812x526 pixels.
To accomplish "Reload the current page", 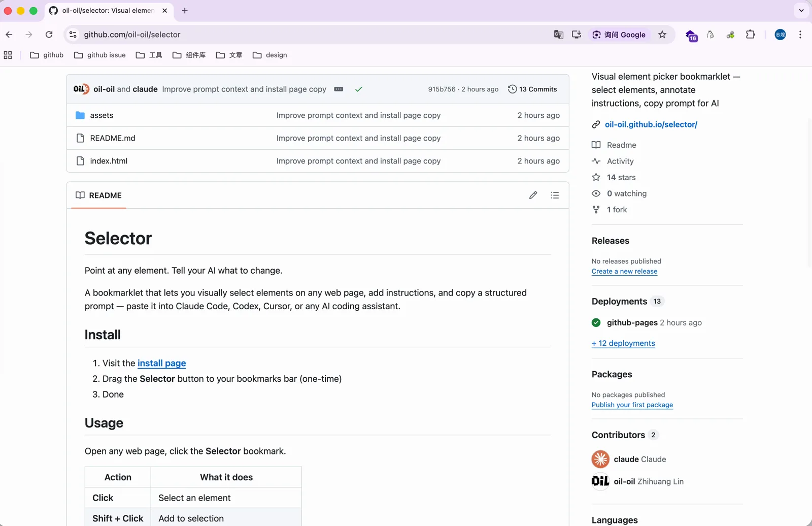I will click(x=49, y=35).
